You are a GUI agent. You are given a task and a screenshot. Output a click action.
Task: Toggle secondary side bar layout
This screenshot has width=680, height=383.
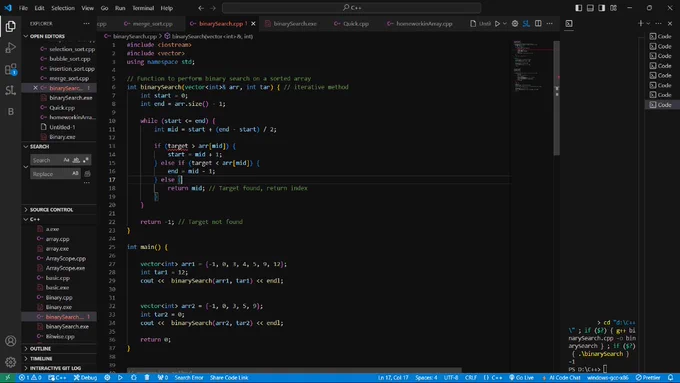(602, 8)
